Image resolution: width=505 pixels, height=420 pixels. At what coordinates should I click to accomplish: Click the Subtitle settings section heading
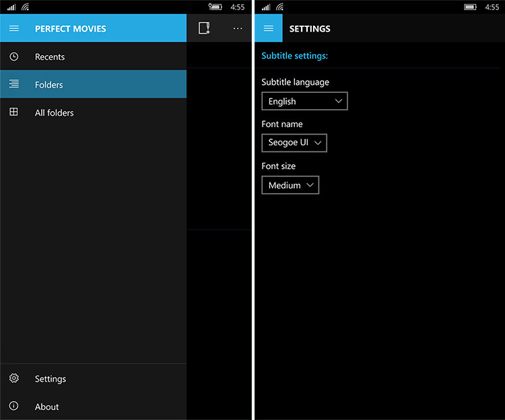pos(295,56)
